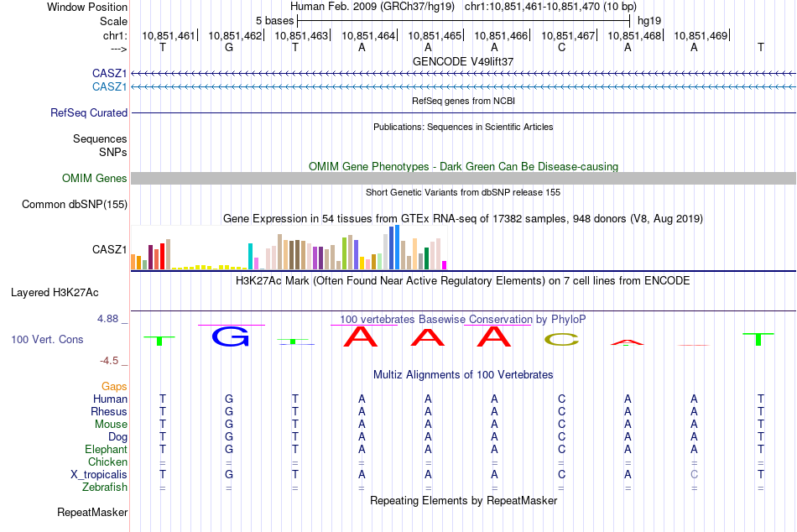Click the 4.88 PhyloP upper scale value
Screen dimensions: 797x532
(107, 319)
